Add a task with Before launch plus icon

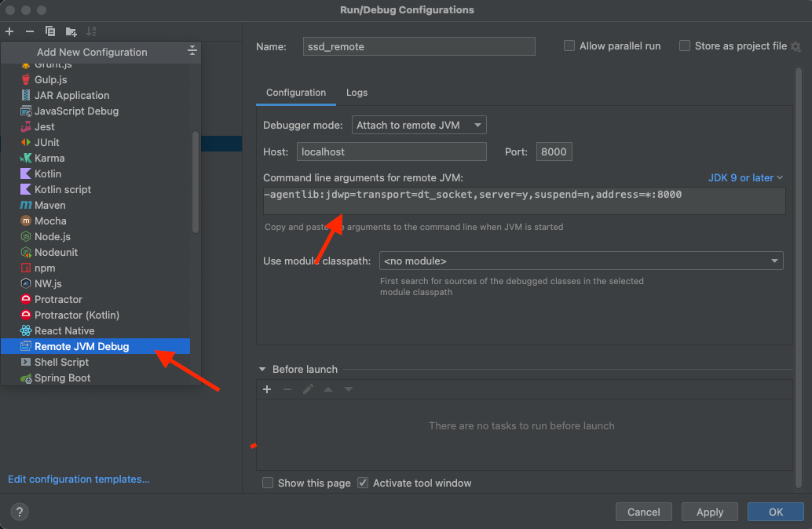(267, 389)
